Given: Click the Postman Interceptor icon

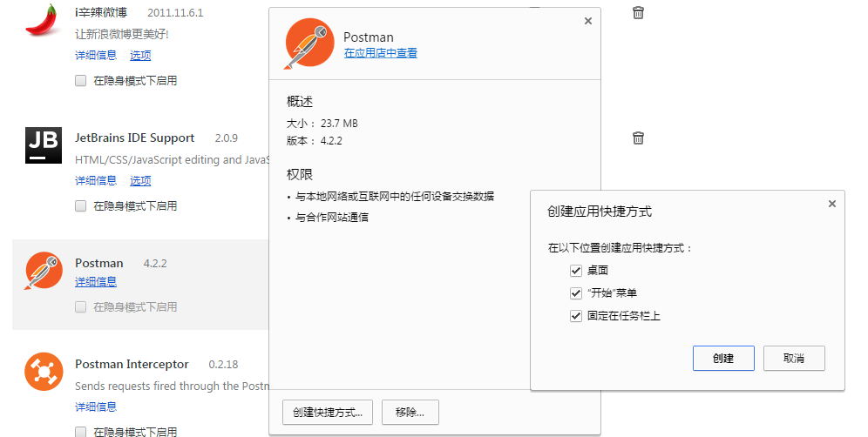Looking at the screenshot, I should tap(43, 372).
